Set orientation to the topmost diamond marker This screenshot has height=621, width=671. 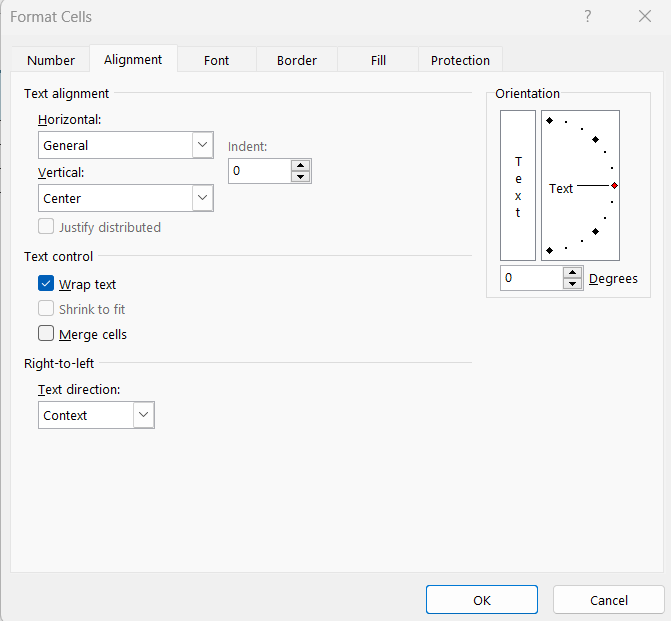point(549,121)
